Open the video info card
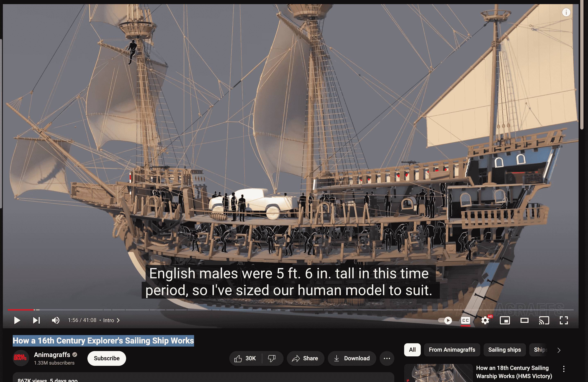Viewport: 588px width, 382px height. (566, 12)
